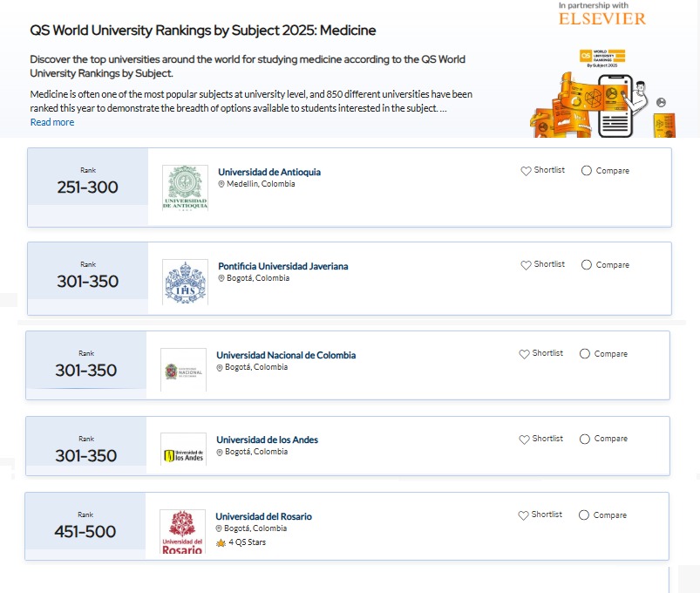The height and width of the screenshot is (593, 700).
Task: Click the page title QS World University Rankings
Action: (203, 31)
